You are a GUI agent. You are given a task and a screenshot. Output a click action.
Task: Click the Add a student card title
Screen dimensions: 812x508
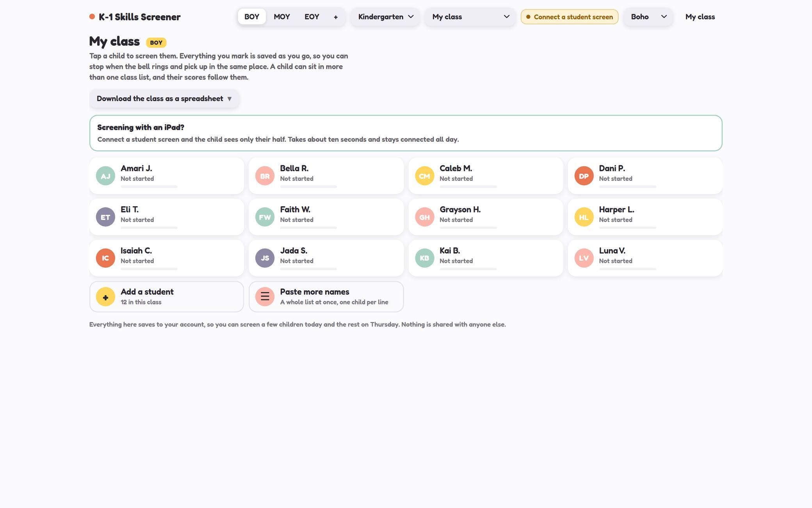[147, 292]
